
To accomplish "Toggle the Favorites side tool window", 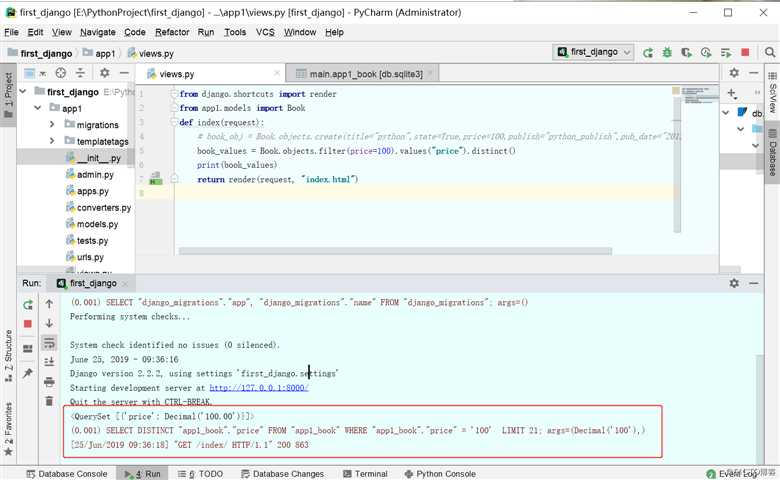I will [8, 429].
